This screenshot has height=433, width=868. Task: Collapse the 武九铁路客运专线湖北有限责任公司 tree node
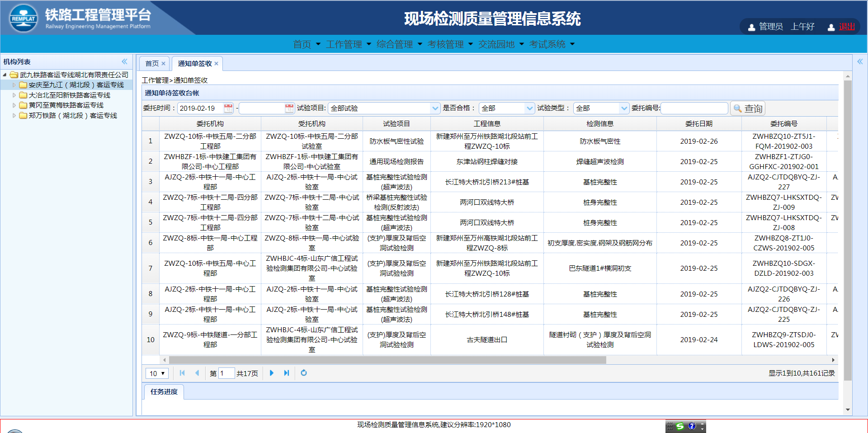(5, 75)
